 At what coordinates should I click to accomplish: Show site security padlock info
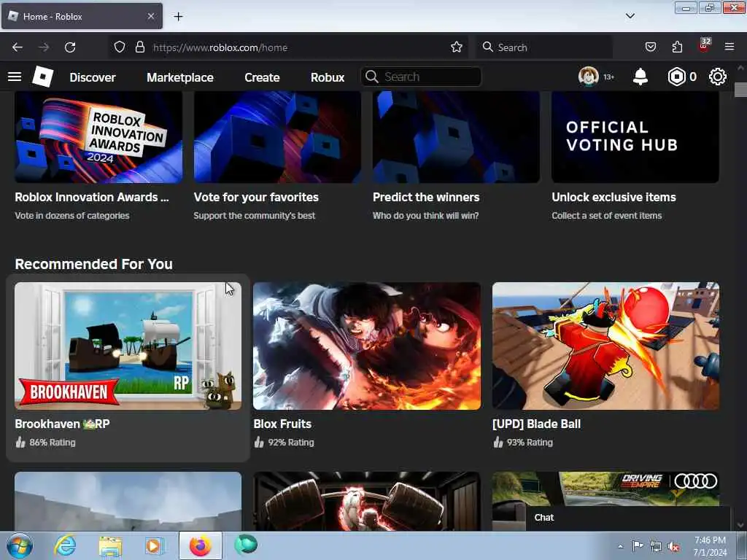tap(139, 47)
